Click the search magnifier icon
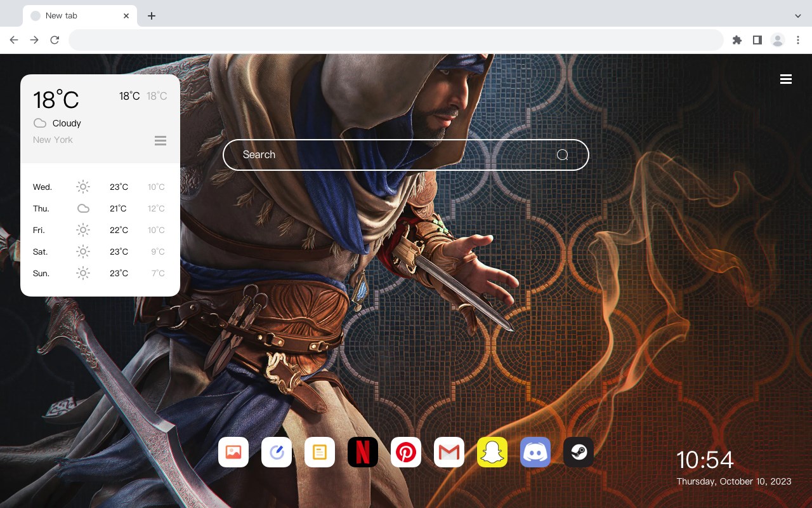This screenshot has height=508, width=812. 563,155
